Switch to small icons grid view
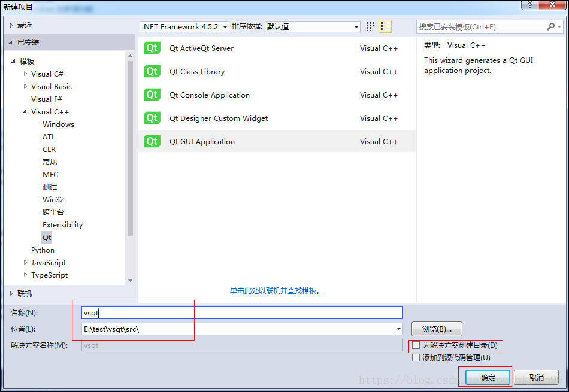Image resolution: width=569 pixels, height=392 pixels. [x=370, y=26]
